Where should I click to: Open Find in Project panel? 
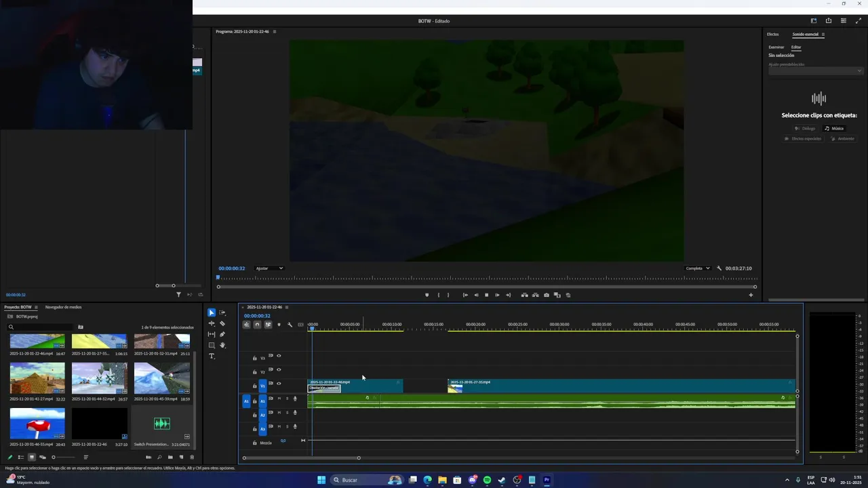tap(159, 457)
